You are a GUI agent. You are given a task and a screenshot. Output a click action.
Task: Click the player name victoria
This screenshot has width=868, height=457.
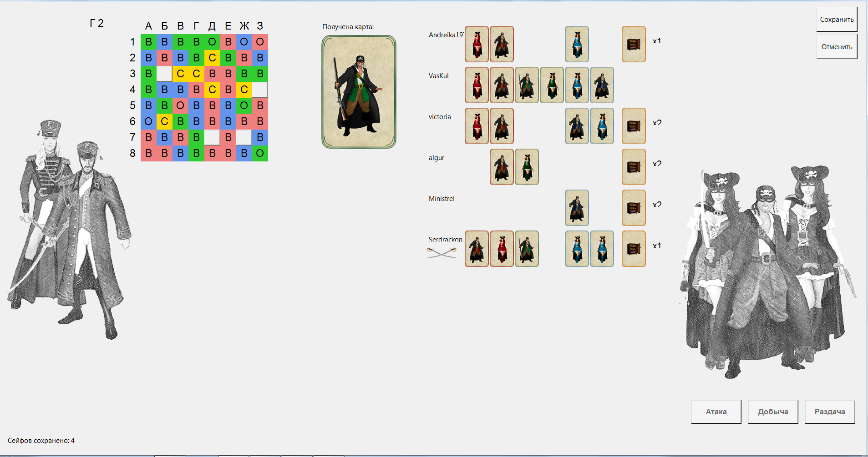(440, 117)
